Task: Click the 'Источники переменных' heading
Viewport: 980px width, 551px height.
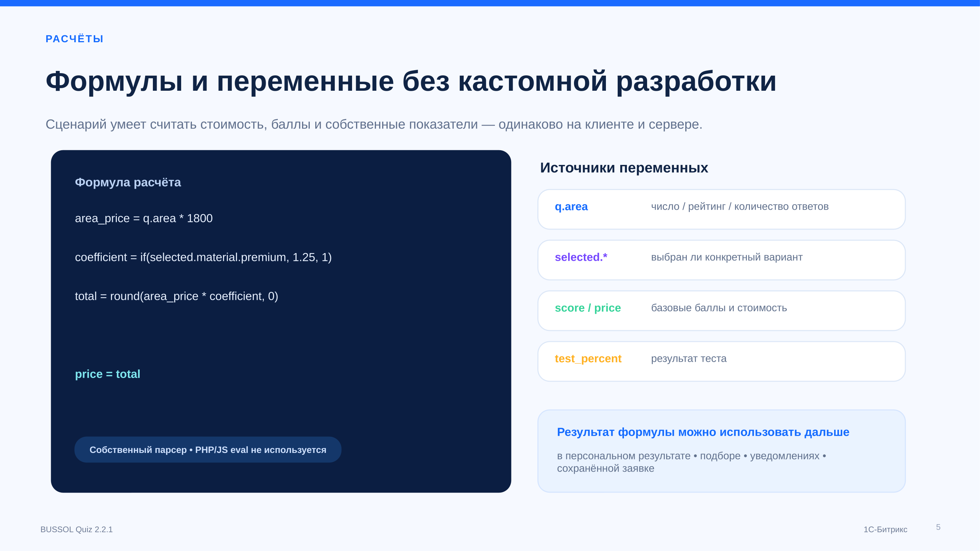Action: 624,168
